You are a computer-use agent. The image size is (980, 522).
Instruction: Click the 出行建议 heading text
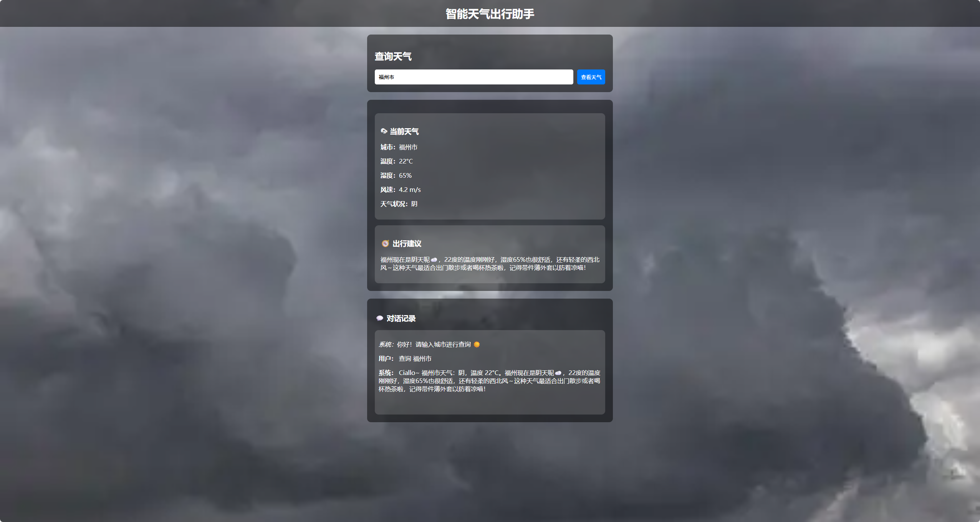[x=407, y=243]
